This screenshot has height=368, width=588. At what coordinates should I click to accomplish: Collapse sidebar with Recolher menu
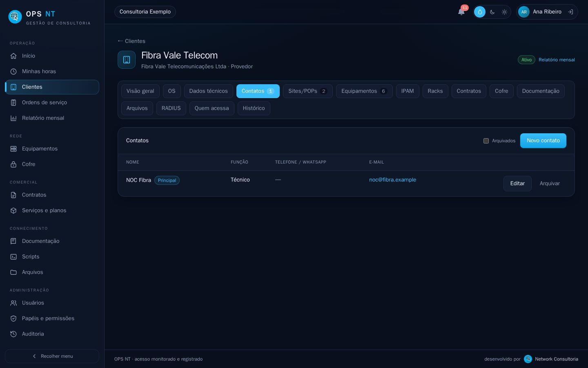(52, 356)
